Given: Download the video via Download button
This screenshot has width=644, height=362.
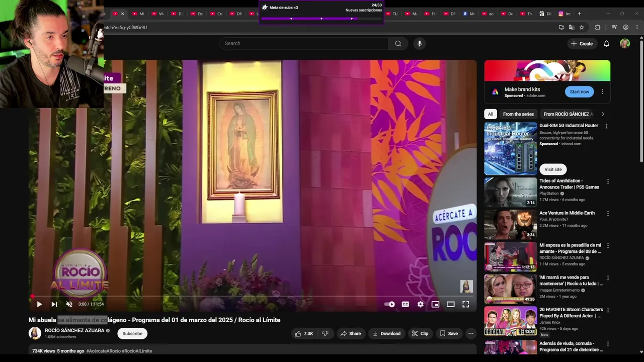Looking at the screenshot, I should click(386, 333).
